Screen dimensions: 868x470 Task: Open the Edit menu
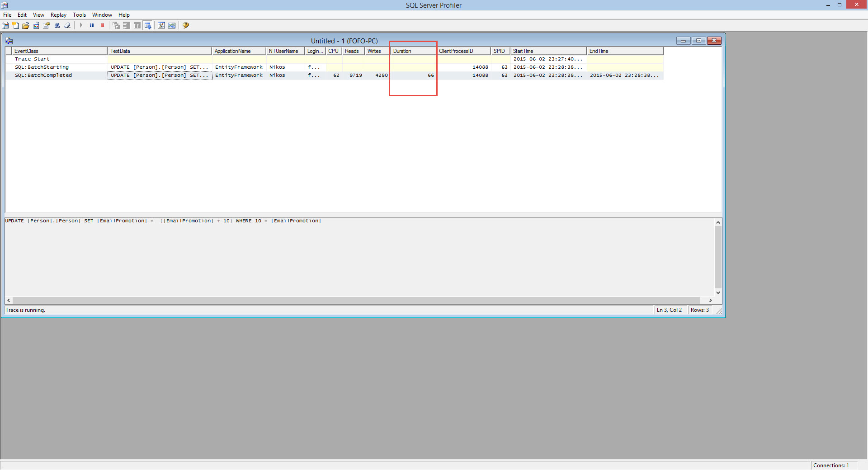tap(22, 15)
